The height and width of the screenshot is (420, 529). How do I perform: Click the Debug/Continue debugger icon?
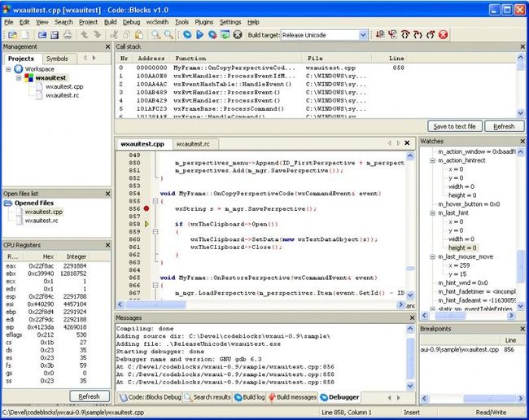click(380, 35)
